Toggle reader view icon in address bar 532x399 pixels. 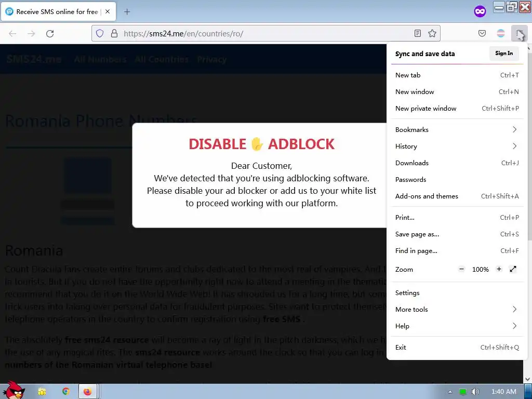pos(418,33)
